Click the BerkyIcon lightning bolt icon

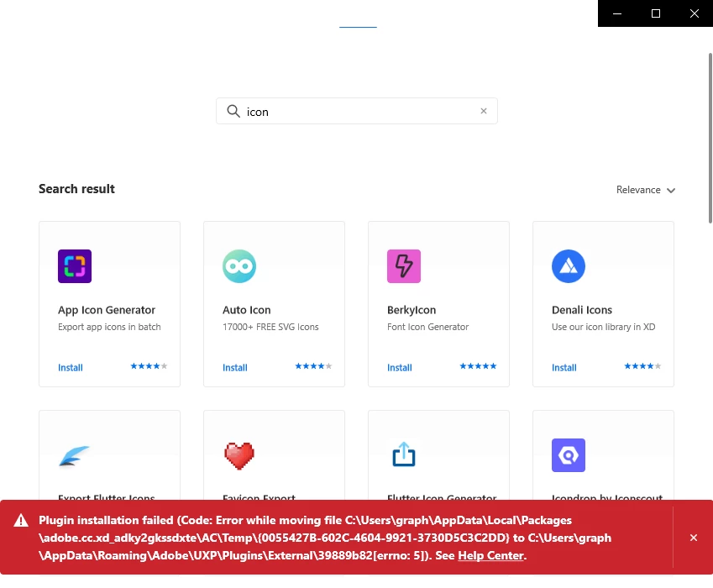pos(404,266)
